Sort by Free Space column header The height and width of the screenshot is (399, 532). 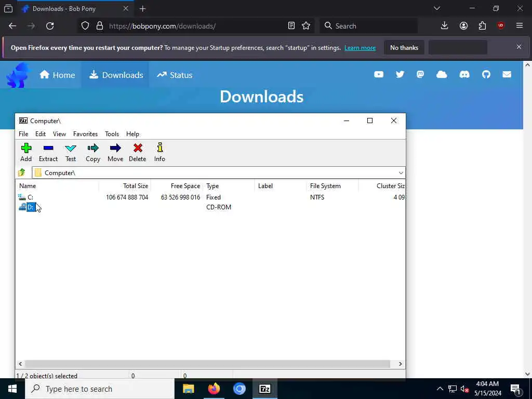coord(177,186)
